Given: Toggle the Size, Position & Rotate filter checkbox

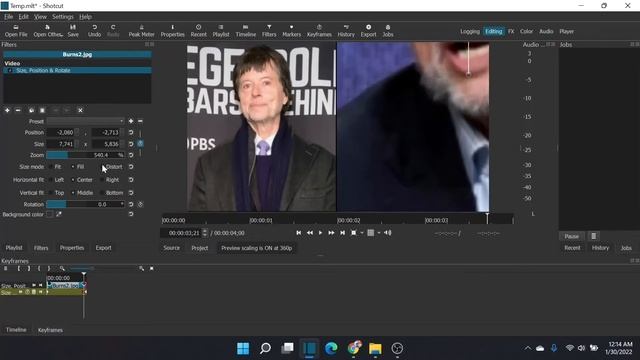Looking at the screenshot, I should (10, 70).
